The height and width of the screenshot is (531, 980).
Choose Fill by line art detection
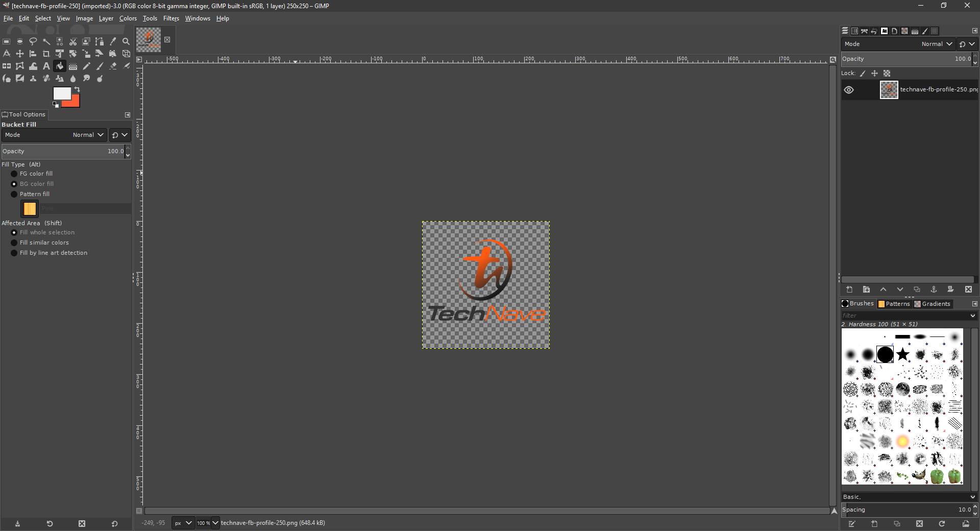tap(49, 253)
